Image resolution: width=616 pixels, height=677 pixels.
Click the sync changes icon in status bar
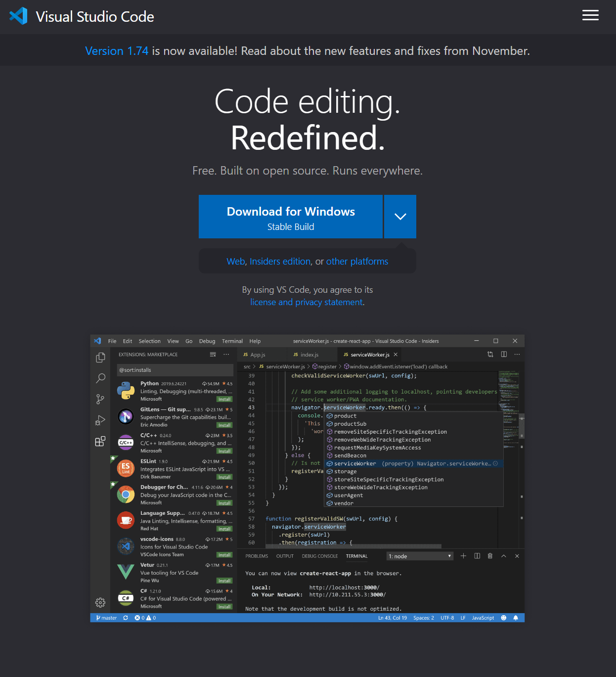click(x=126, y=618)
